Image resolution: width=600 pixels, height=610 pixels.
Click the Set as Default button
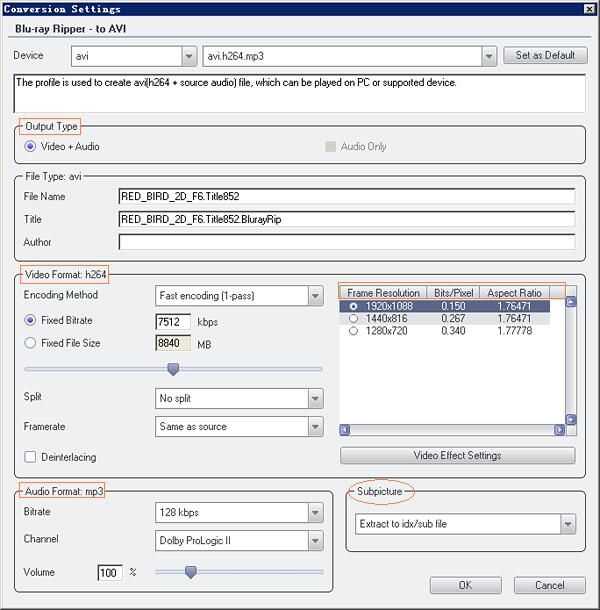click(x=545, y=56)
